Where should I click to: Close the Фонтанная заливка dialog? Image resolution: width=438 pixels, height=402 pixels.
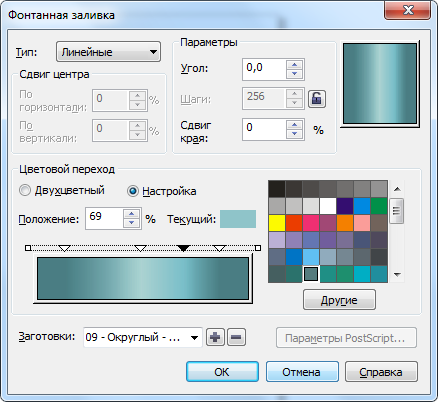pos(408,10)
